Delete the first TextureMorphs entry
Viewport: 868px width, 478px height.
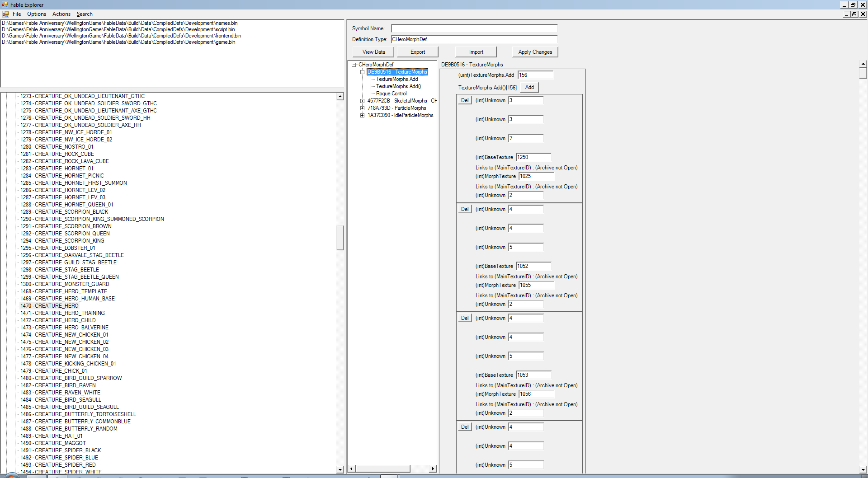tap(464, 100)
